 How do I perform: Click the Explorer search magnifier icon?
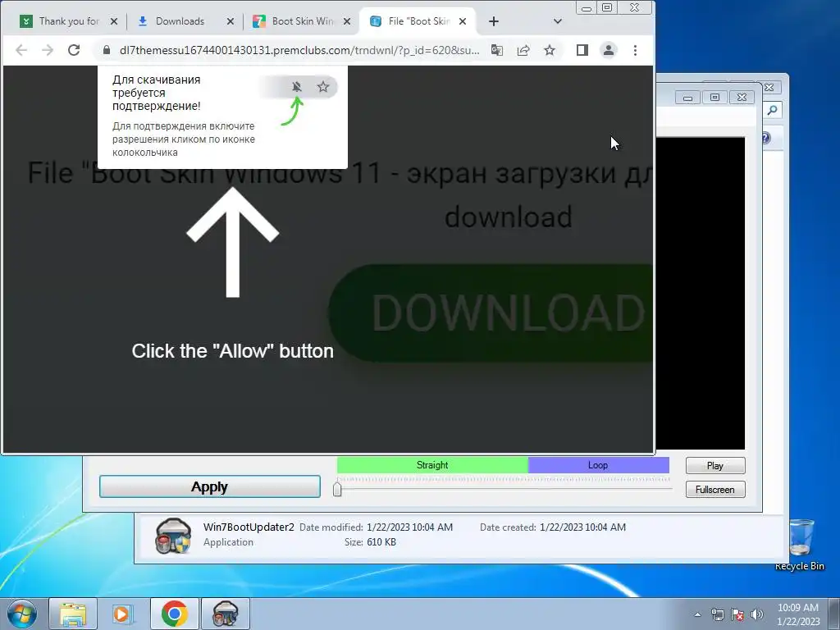(x=772, y=111)
